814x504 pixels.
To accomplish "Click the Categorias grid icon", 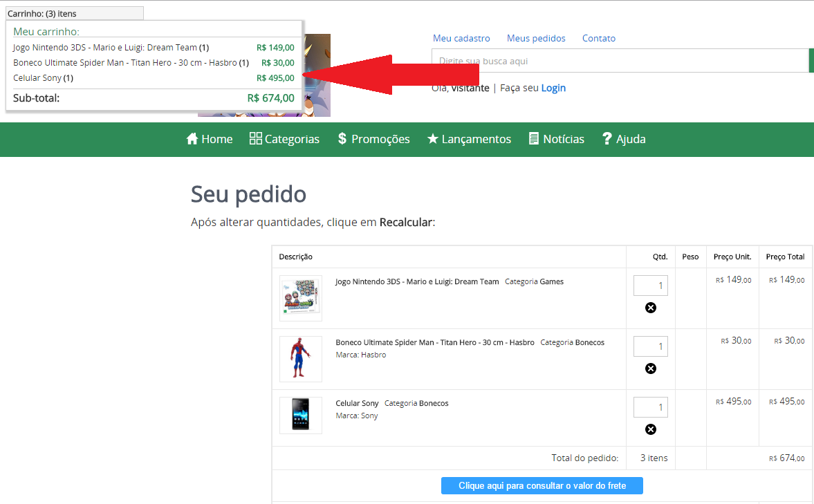I will [x=255, y=138].
